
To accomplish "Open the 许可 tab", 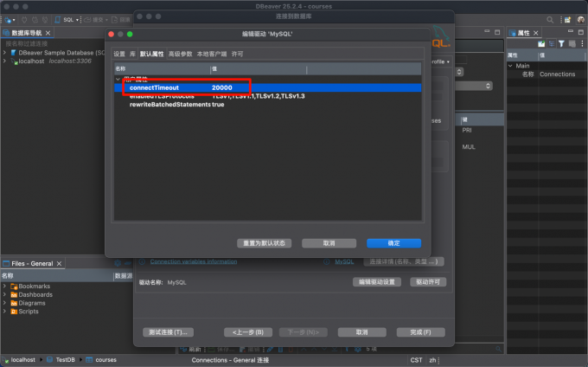I will pos(237,54).
